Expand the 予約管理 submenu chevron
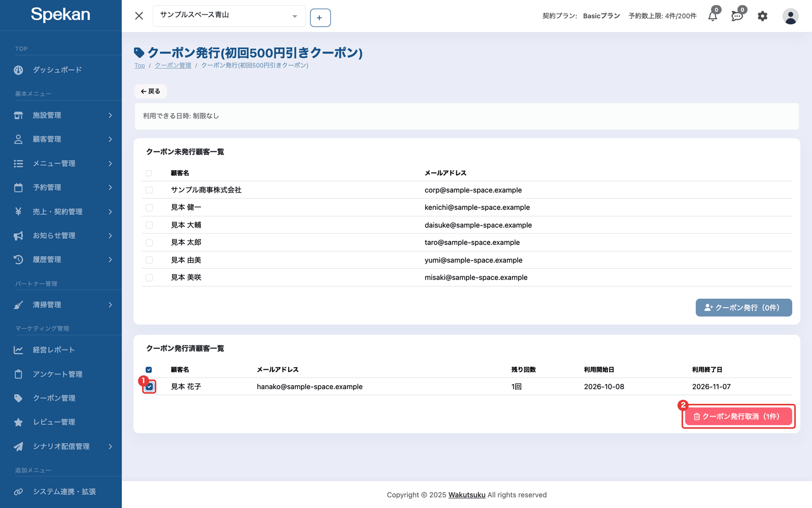Screen dimensions: 812x508 [110, 187]
